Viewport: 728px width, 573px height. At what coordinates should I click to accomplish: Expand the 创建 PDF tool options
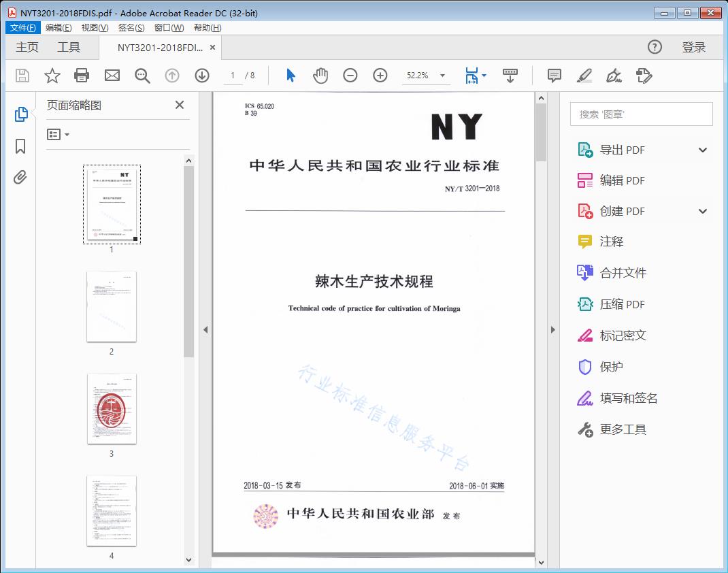(703, 212)
